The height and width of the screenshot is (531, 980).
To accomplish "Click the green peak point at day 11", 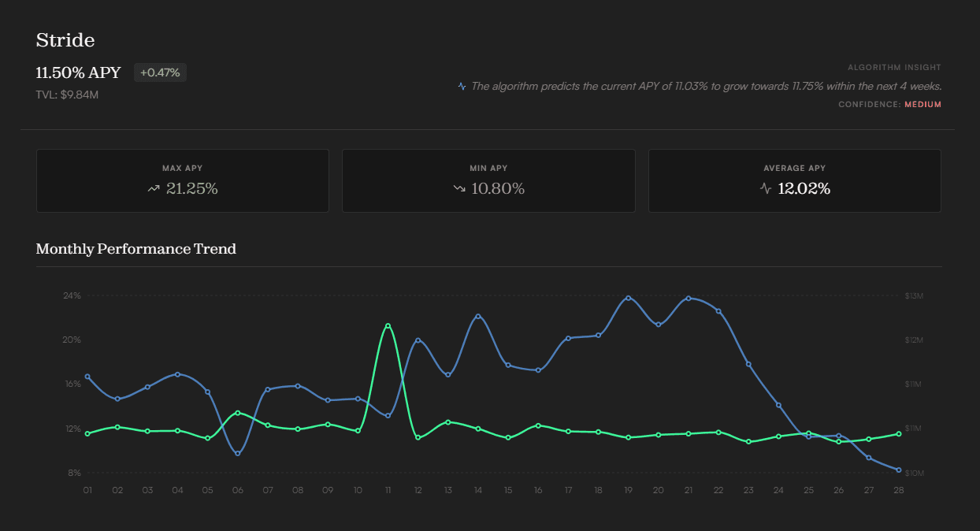I will pyautogui.click(x=388, y=325).
